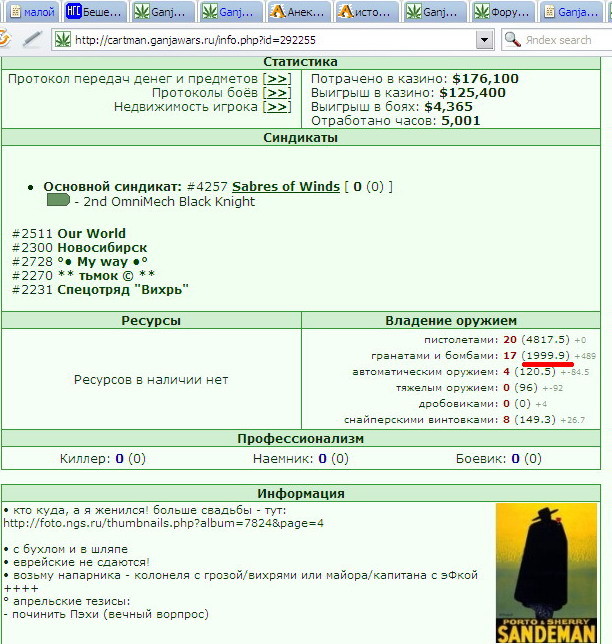Viewport: 612px width, 644px height.
Task: Open the Недвижимость игрока [>>] link
Action: (x=277, y=107)
